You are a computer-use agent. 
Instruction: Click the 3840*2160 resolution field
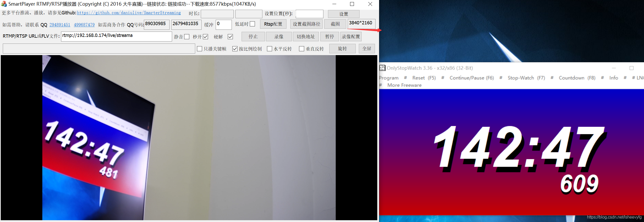[362, 24]
